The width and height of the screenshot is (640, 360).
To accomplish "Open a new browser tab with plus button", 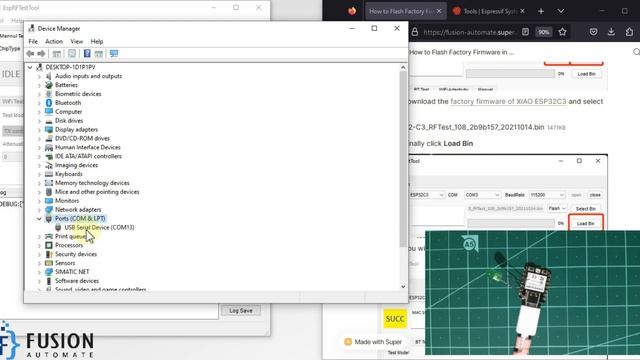I will pyautogui.click(x=541, y=11).
